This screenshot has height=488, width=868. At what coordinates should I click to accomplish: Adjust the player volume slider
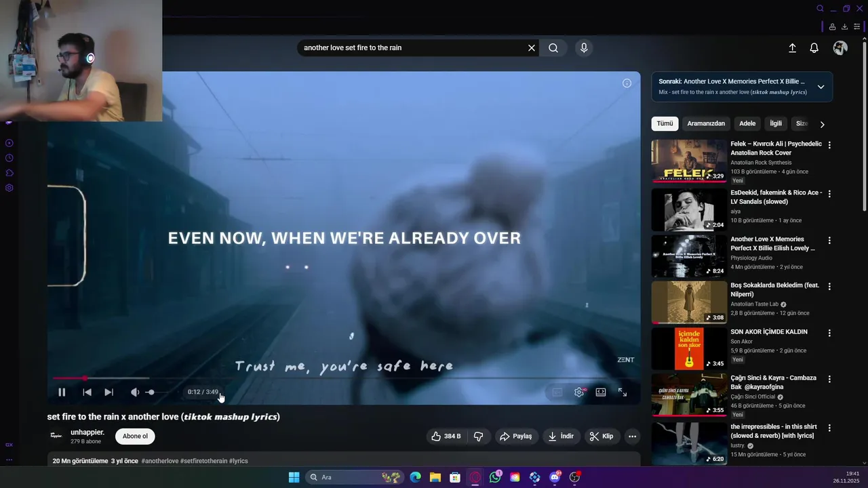click(157, 392)
